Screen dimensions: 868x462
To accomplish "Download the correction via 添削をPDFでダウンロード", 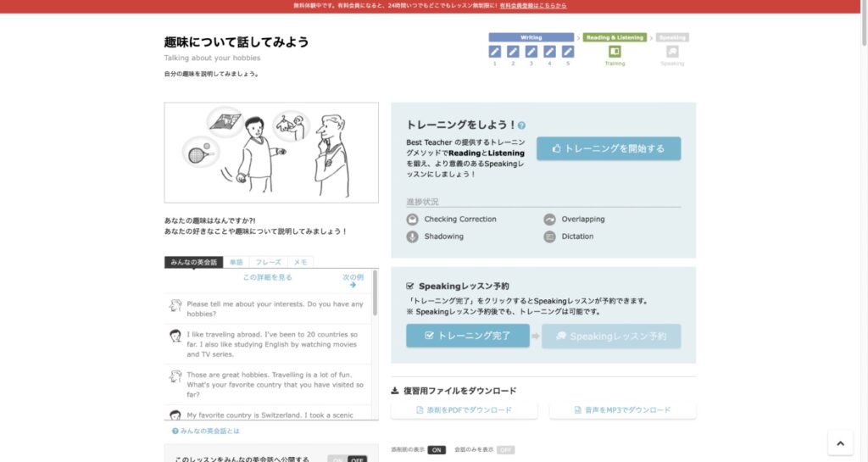I will [x=464, y=410].
